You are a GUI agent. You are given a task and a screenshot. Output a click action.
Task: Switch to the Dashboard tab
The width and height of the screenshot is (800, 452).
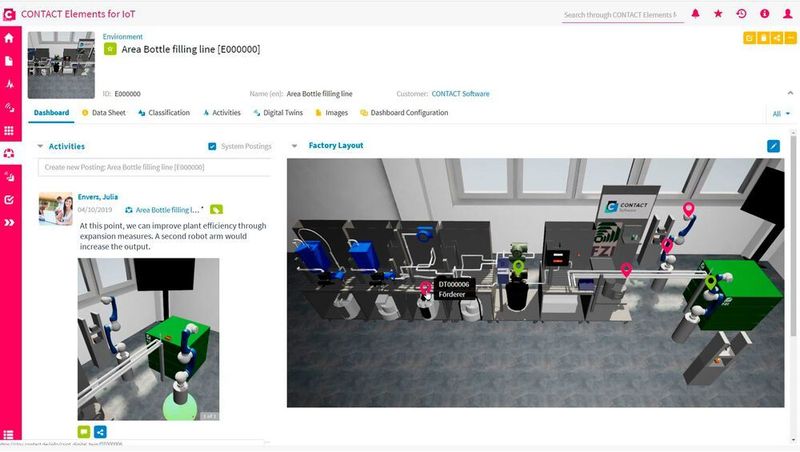click(x=52, y=113)
